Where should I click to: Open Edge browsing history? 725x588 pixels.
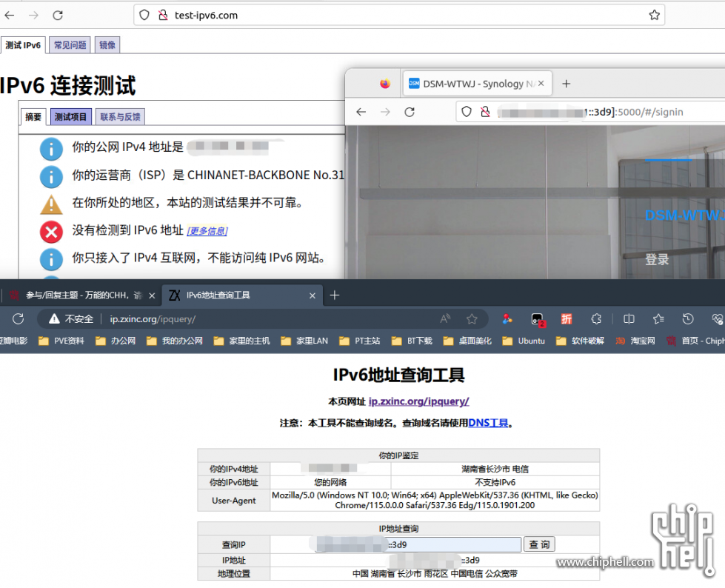(688, 319)
